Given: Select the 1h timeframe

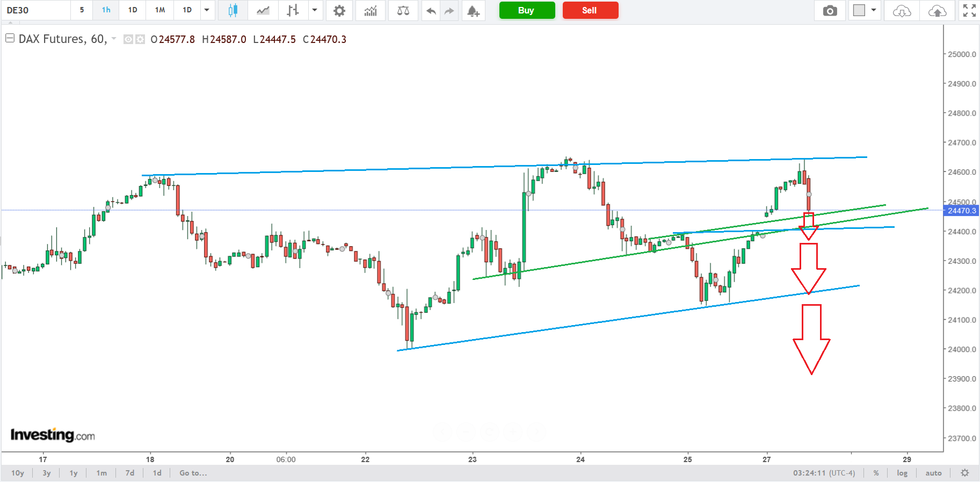Looking at the screenshot, I should click(106, 10).
